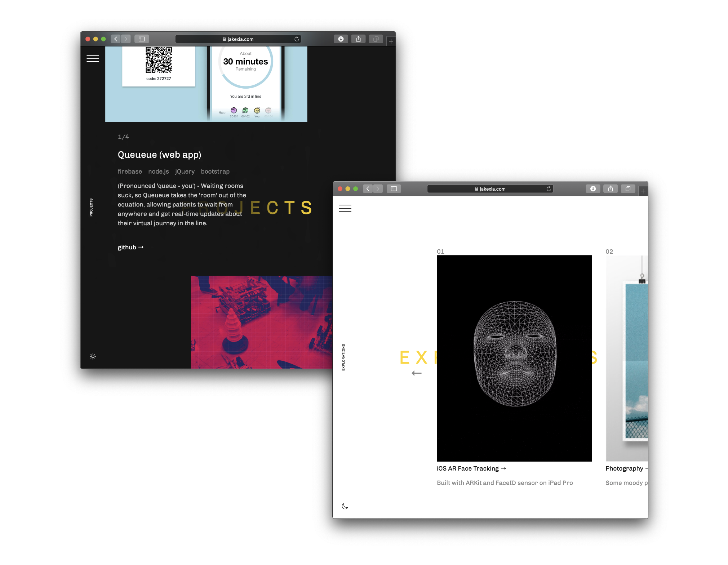Open the hamburger menu on the dark Projects page

click(93, 58)
